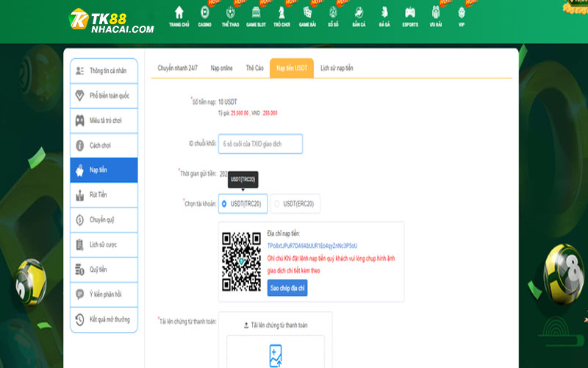
Task: Open Kết quả mở thưởng in the sidebar
Action: (x=104, y=319)
